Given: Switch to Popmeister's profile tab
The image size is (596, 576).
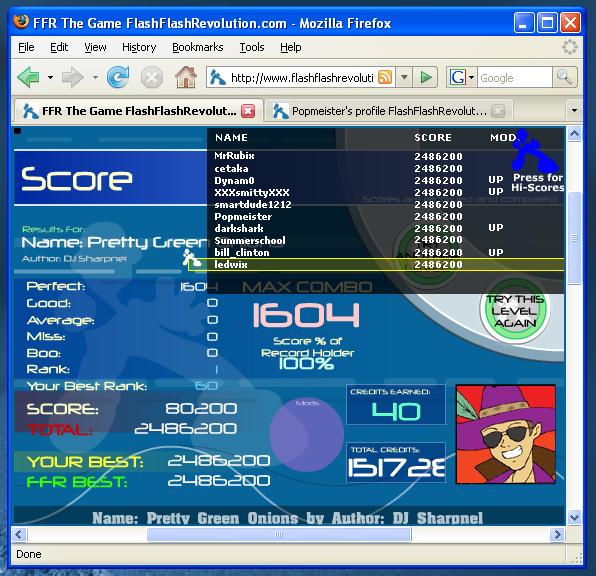Looking at the screenshot, I should [388, 111].
